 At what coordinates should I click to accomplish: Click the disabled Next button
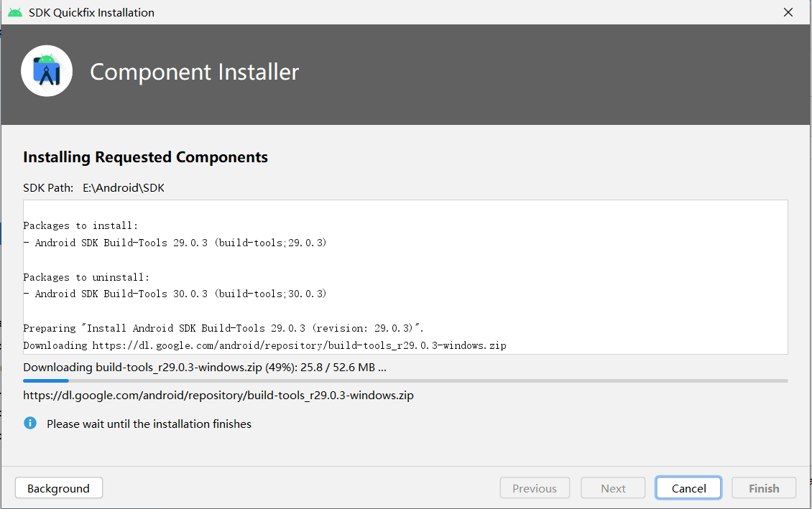point(612,487)
